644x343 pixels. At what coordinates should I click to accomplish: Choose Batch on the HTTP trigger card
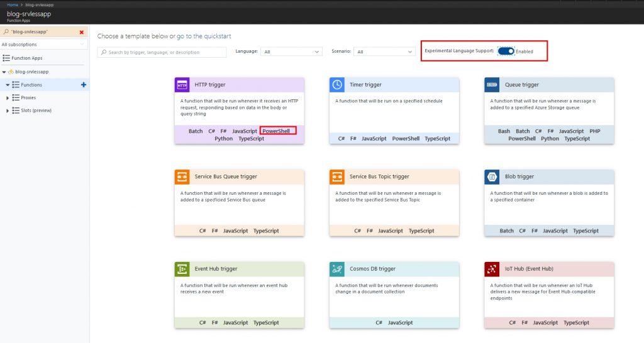[x=196, y=131]
